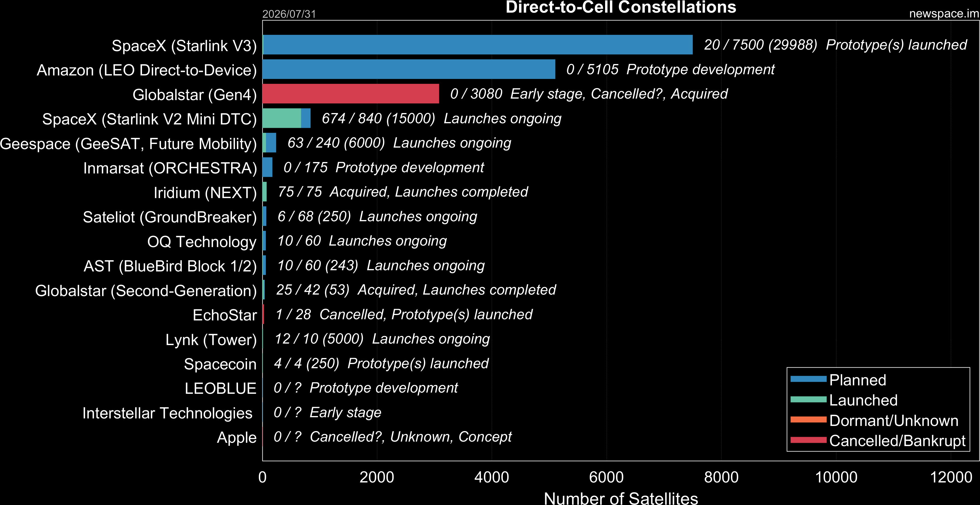Click the x-axis tick label '12000'
Screen dimensions: 980x505
tap(951, 477)
